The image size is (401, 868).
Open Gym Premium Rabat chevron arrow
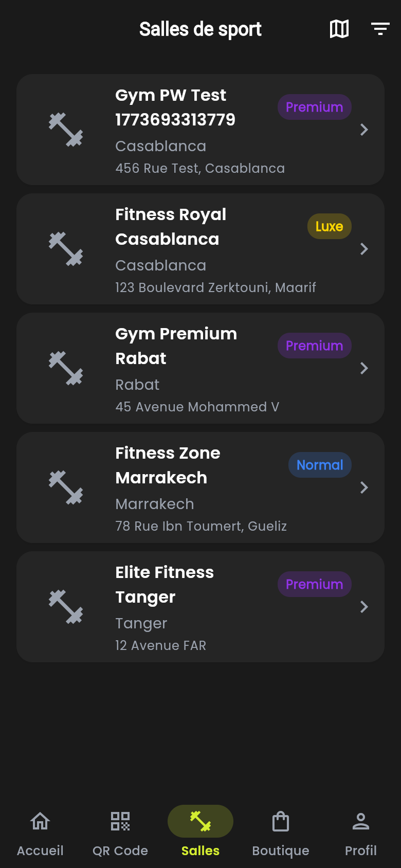(x=364, y=368)
